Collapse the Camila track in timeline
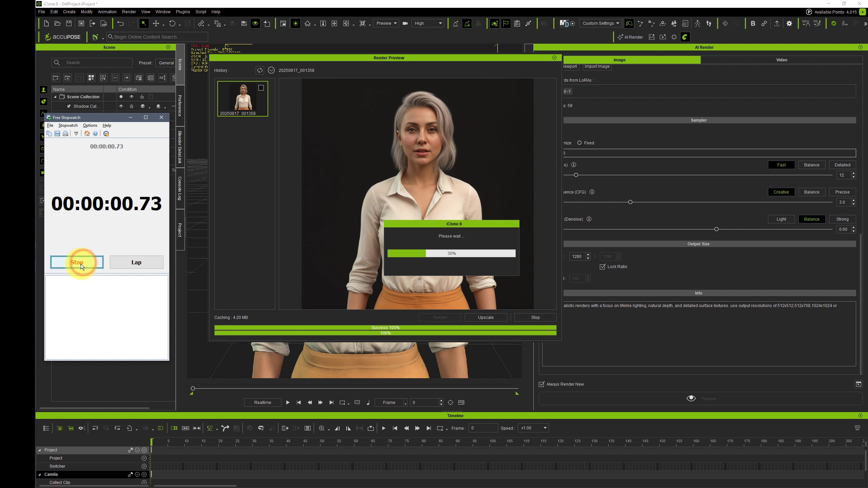The height and width of the screenshot is (488, 868). (x=40, y=474)
